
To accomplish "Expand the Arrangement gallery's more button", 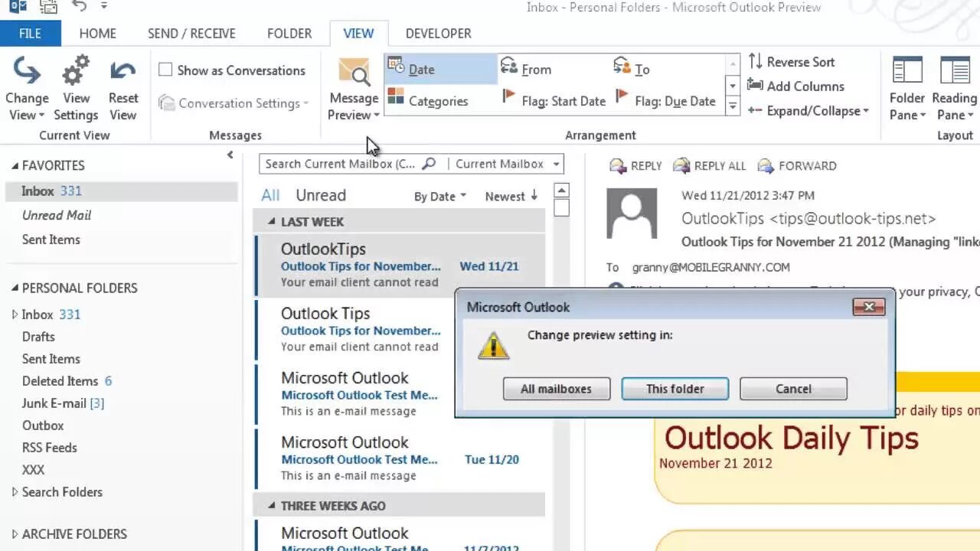I will coord(732,107).
